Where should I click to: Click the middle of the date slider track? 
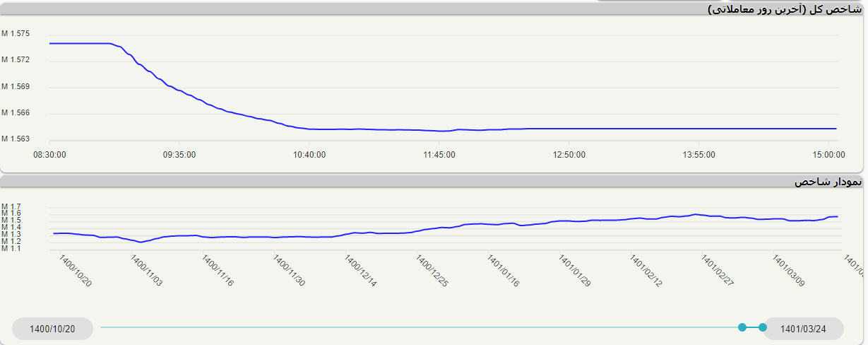pos(421,327)
